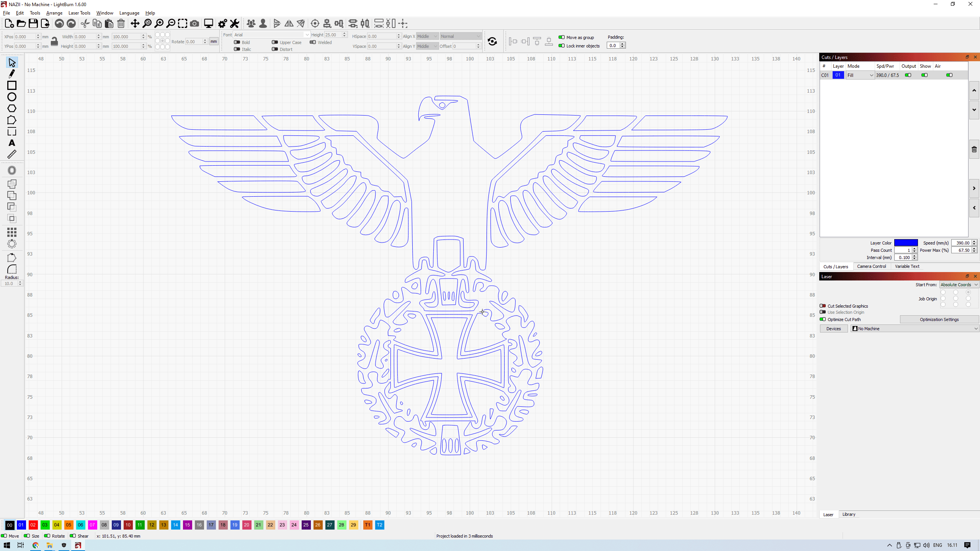The image size is (980, 551).
Task: Open the Start From dropdown
Action: pyautogui.click(x=959, y=285)
